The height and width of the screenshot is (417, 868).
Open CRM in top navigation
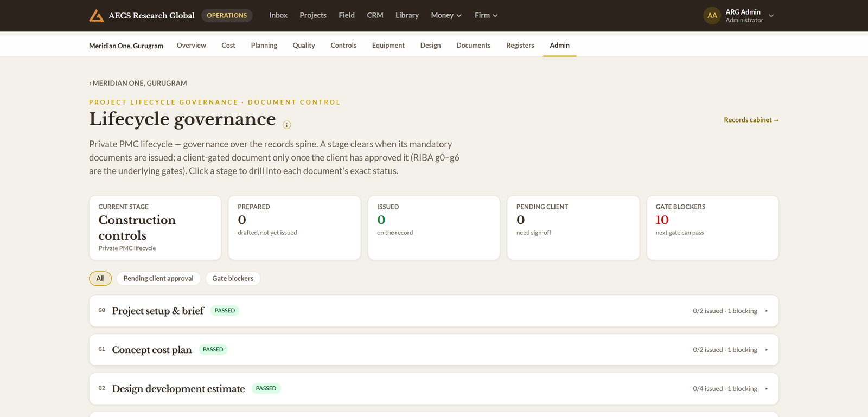(x=375, y=15)
